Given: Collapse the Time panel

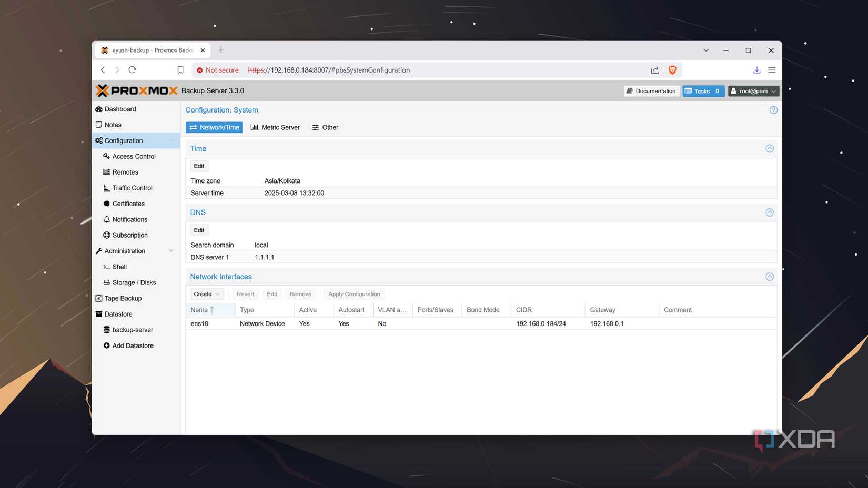Looking at the screenshot, I should coord(769,149).
